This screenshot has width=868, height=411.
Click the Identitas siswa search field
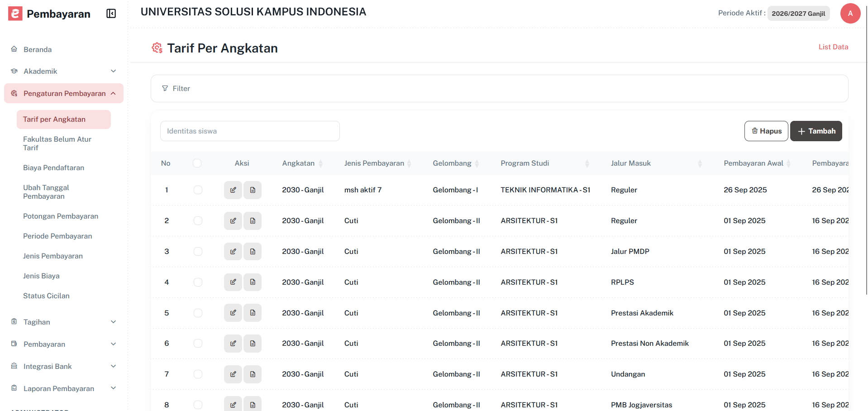(x=249, y=131)
